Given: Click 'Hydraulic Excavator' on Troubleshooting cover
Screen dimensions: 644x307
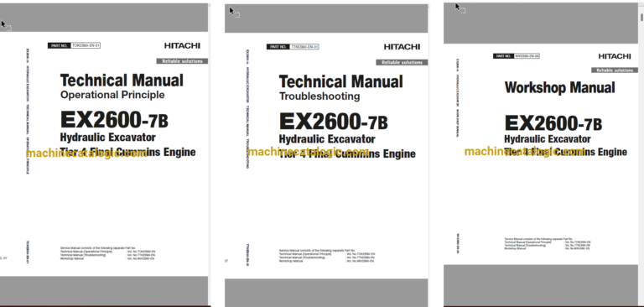Looking at the screenshot, I should (x=327, y=139).
